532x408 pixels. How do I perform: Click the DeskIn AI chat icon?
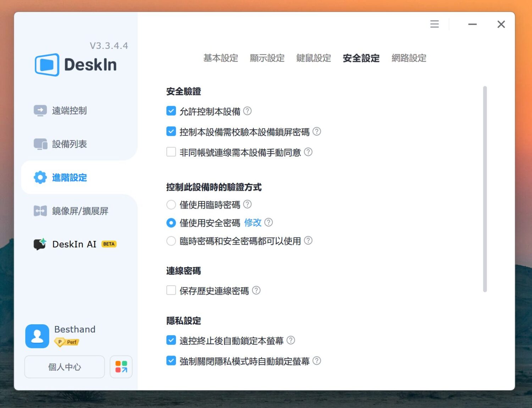[40, 244]
